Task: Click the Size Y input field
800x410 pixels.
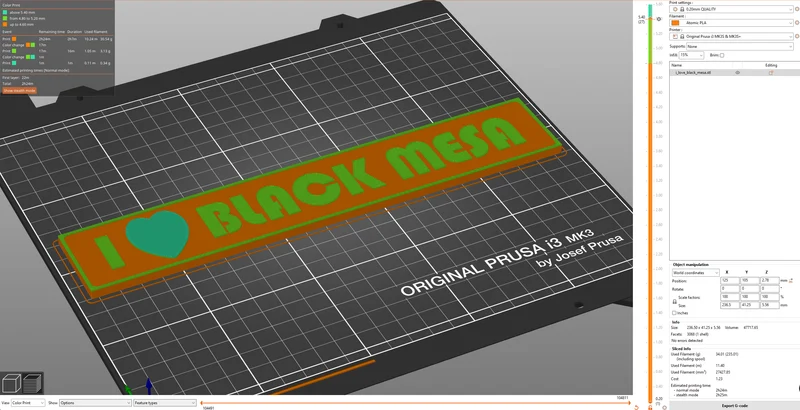Action: coord(749,305)
